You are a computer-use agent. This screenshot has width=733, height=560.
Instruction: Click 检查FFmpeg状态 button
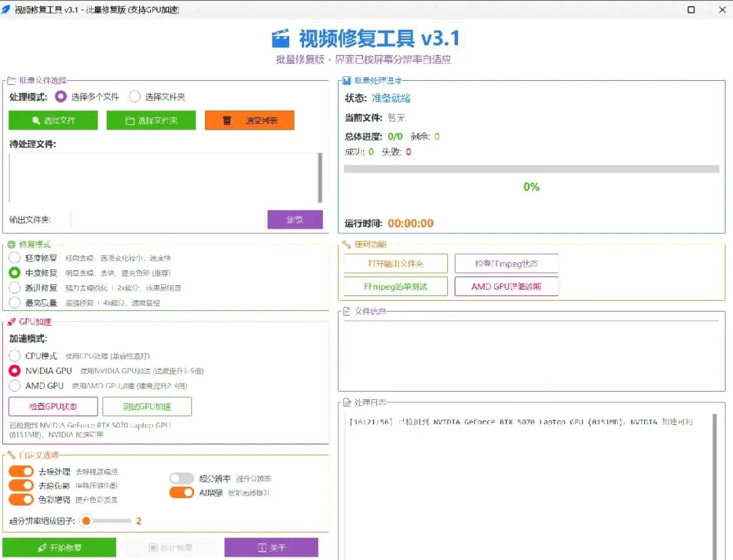[x=507, y=263]
